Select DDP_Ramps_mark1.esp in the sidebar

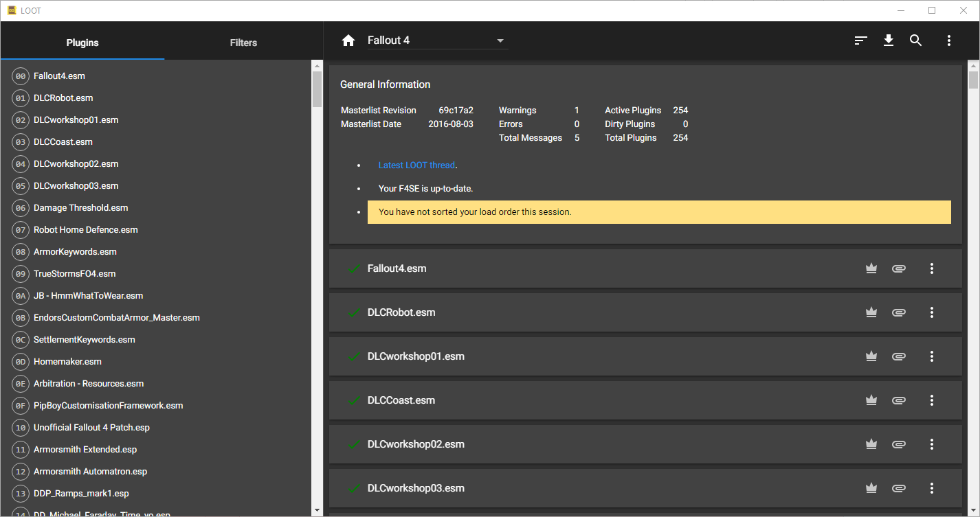coord(156,494)
